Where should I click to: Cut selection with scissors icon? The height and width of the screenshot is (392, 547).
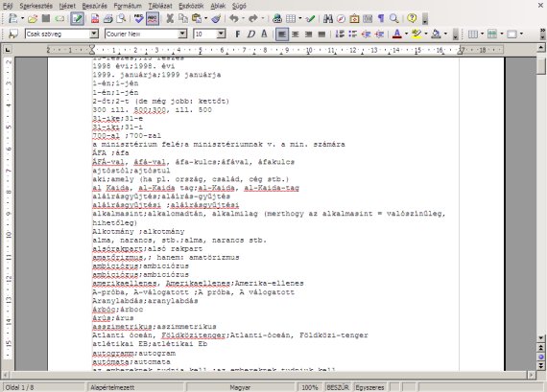tap(170, 18)
